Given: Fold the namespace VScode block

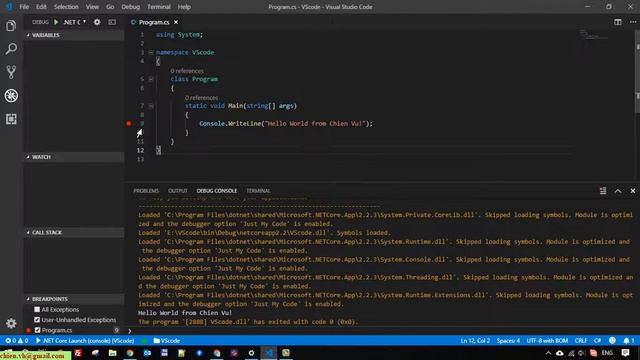Looking at the screenshot, I should click(x=151, y=52).
